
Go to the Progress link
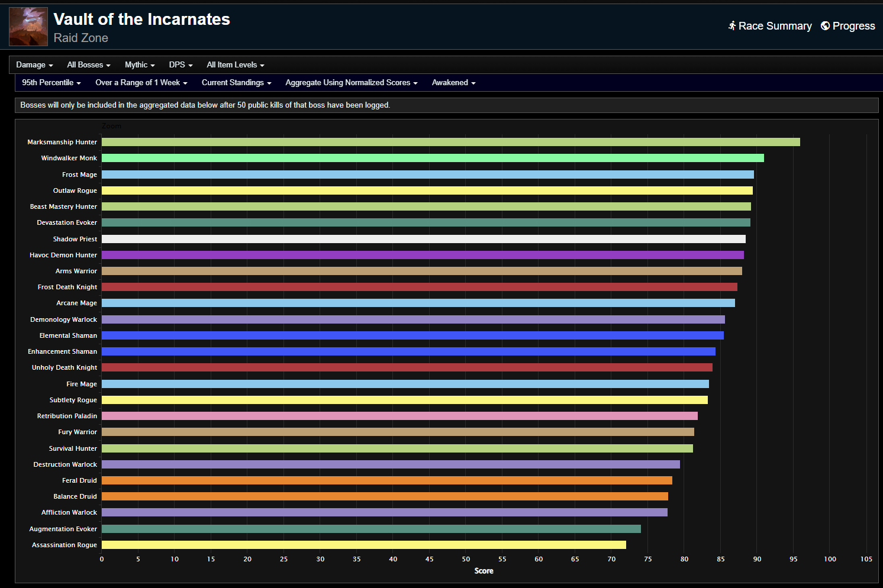[853, 26]
